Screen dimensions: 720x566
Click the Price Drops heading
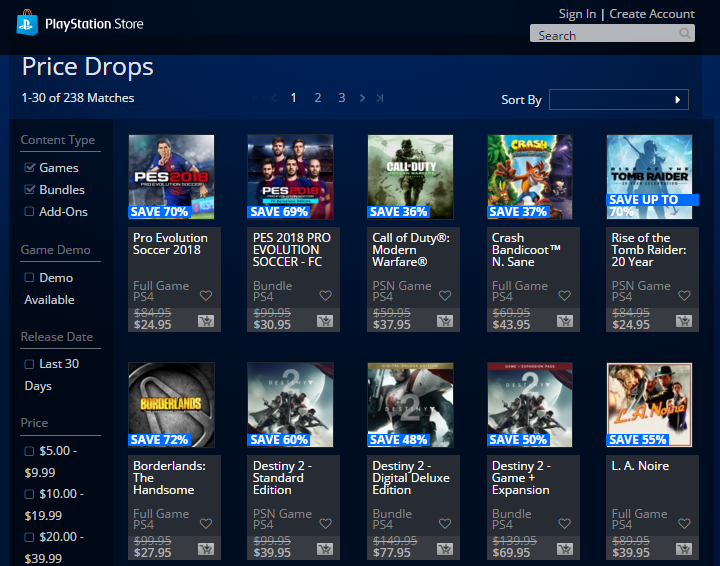coord(88,67)
